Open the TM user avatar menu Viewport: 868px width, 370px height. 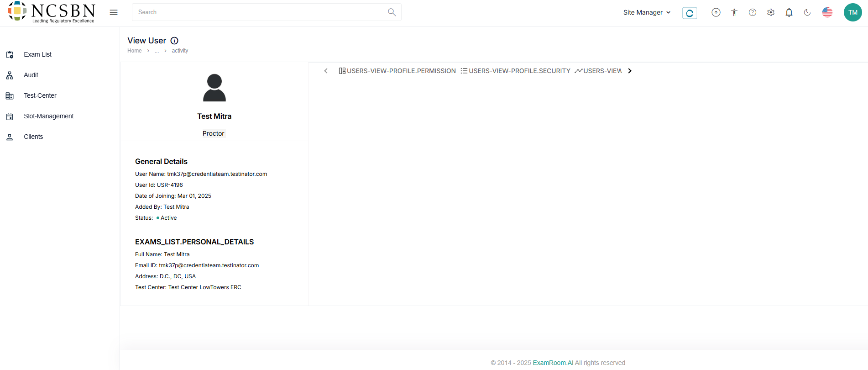click(x=853, y=12)
